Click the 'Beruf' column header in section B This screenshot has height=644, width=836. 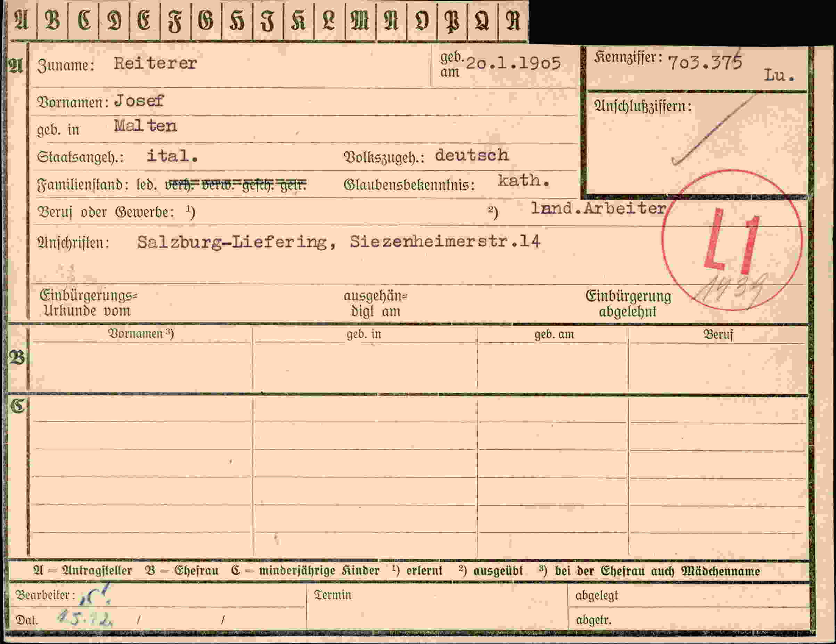[x=718, y=334]
